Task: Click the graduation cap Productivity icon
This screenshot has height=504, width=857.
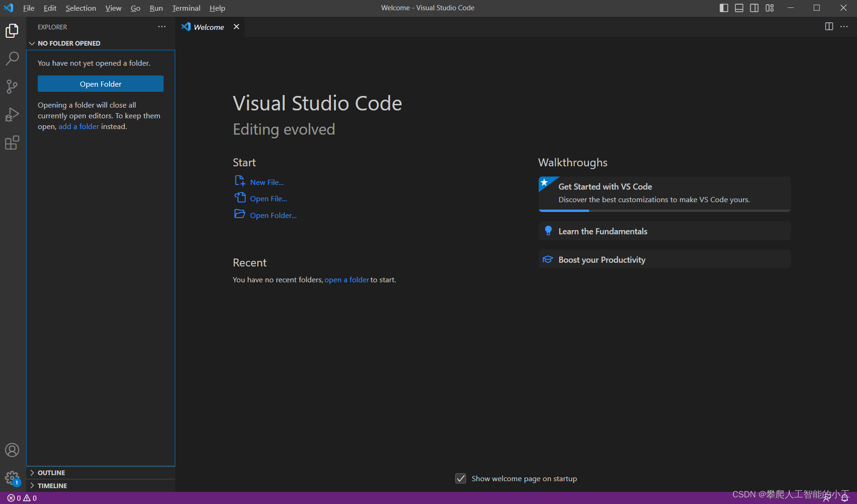Action: [548, 259]
